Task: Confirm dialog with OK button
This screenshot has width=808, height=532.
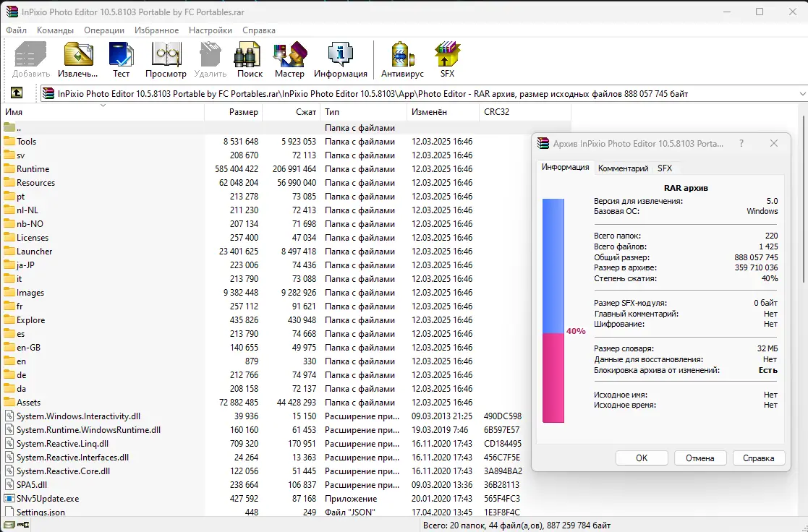Action: tap(642, 458)
